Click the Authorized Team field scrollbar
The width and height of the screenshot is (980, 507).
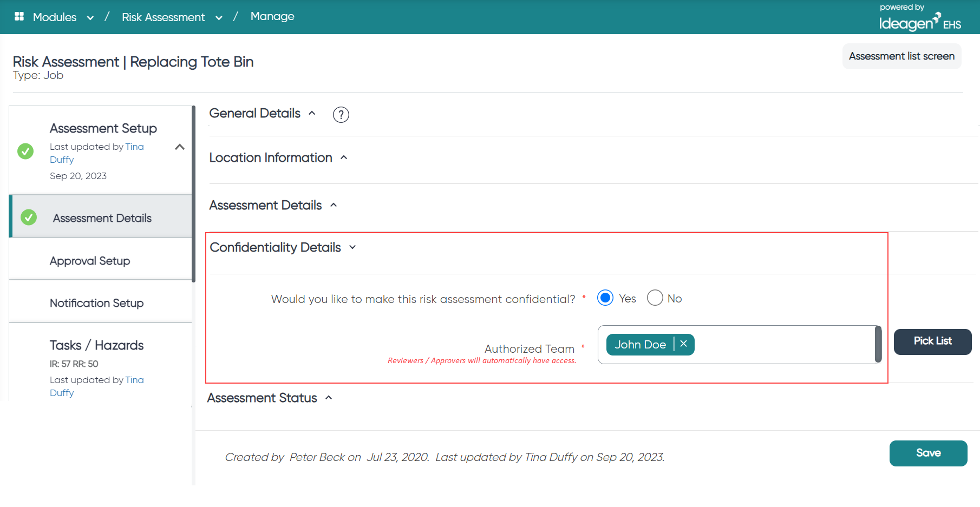pos(878,344)
